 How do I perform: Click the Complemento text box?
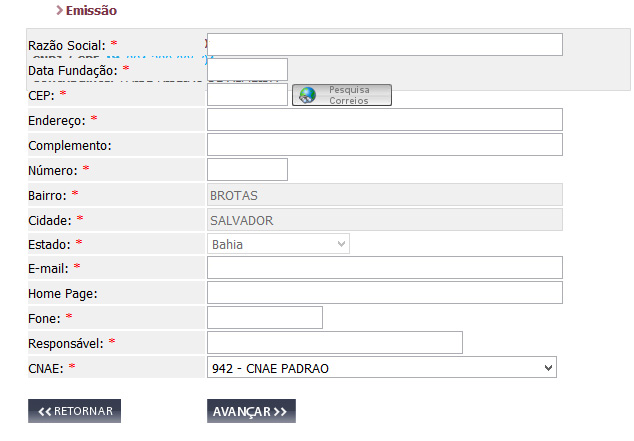coord(384,145)
